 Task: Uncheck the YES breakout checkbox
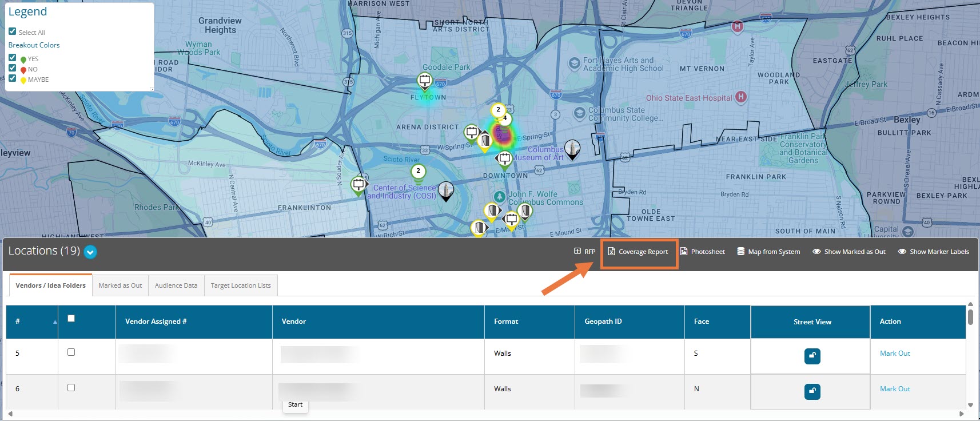(x=12, y=58)
